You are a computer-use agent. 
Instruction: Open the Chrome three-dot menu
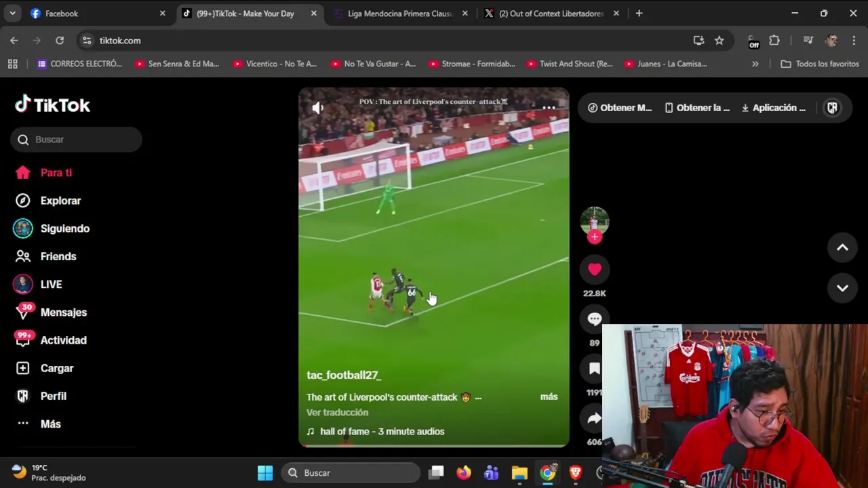854,41
